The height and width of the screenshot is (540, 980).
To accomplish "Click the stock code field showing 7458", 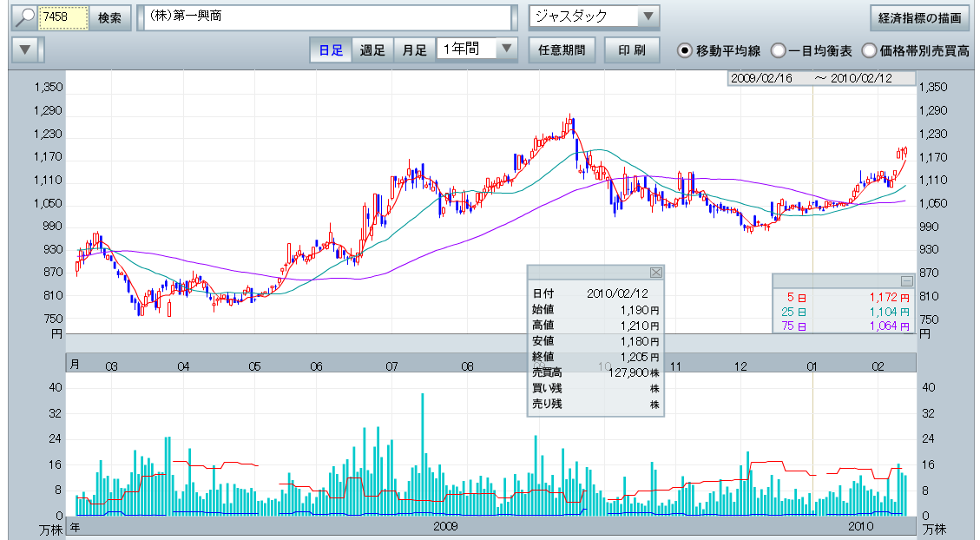I will (x=63, y=17).
